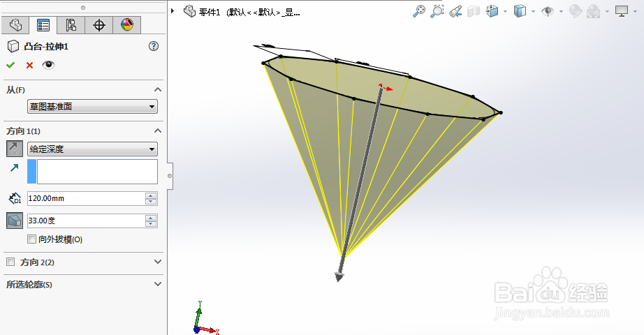The image size is (644, 335).
Task: Click the 凸台-拉伸1 feature icon
Action: (x=13, y=46)
